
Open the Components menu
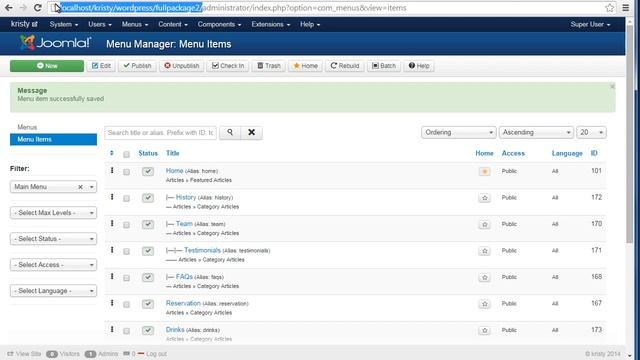coord(219,24)
